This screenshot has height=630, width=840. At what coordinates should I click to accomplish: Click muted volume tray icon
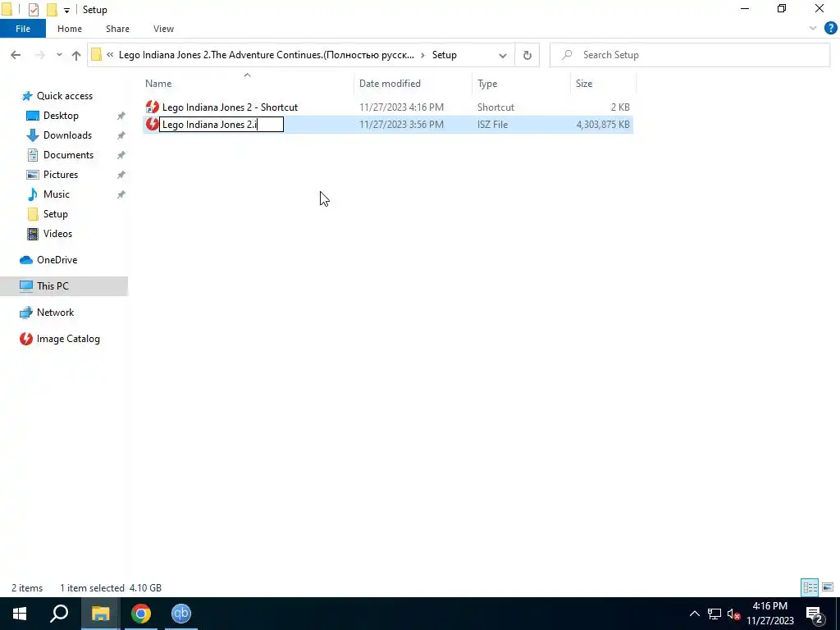[734, 614]
